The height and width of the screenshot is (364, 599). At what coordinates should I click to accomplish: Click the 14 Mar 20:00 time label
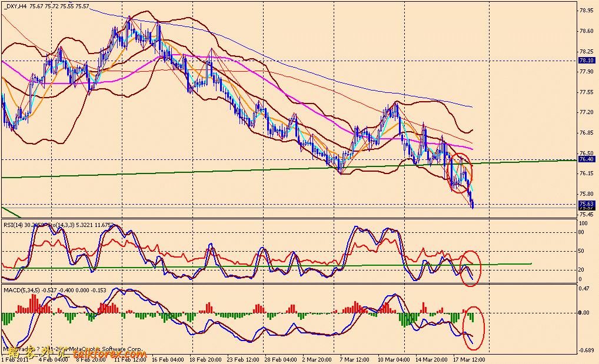431,360
